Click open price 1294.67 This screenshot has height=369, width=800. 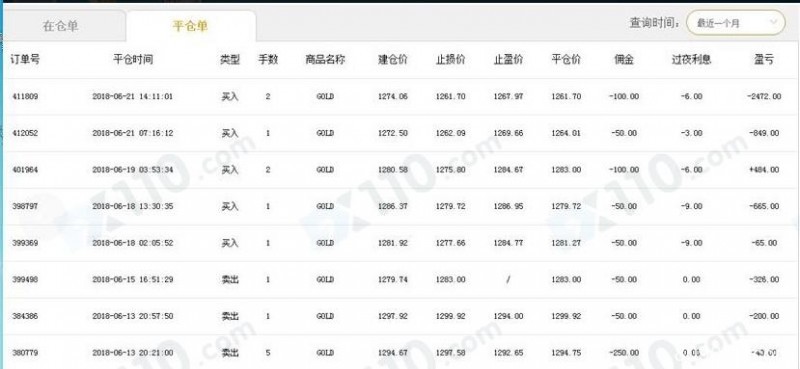point(393,353)
